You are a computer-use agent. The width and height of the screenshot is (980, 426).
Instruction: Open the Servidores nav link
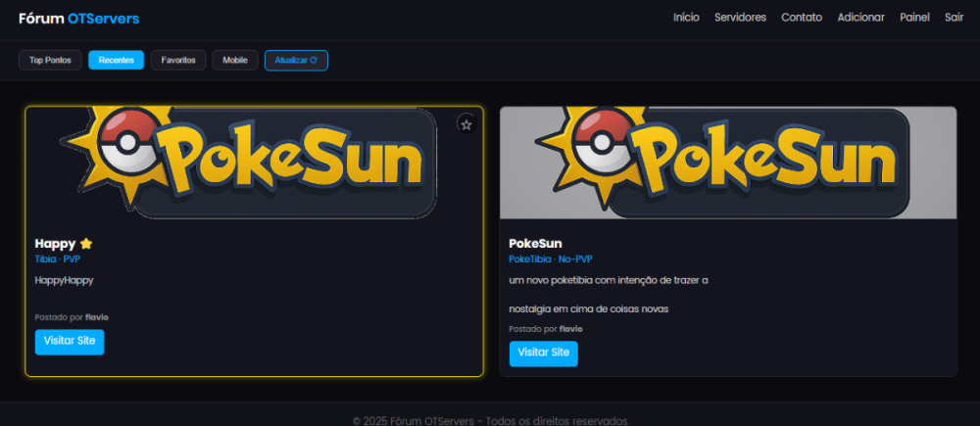pyautogui.click(x=740, y=18)
